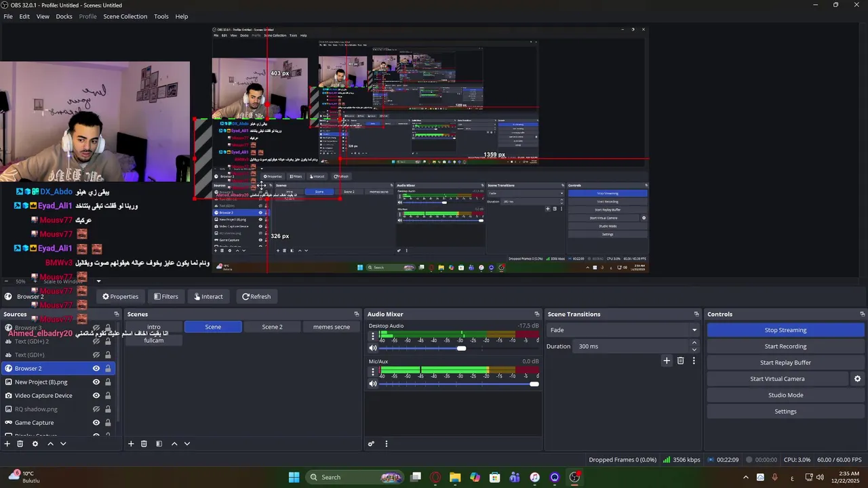This screenshot has height=488, width=868.
Task: Open the Docks menu
Action: [64, 16]
